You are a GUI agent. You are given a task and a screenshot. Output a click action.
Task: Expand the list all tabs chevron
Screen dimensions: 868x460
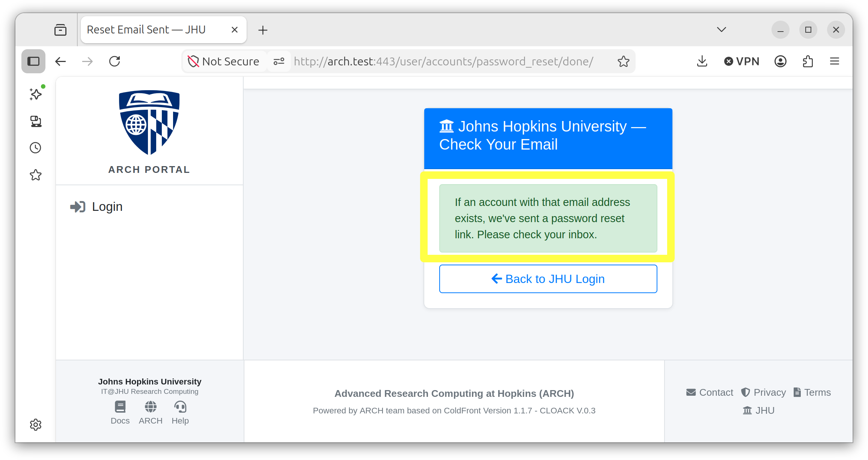[721, 30]
